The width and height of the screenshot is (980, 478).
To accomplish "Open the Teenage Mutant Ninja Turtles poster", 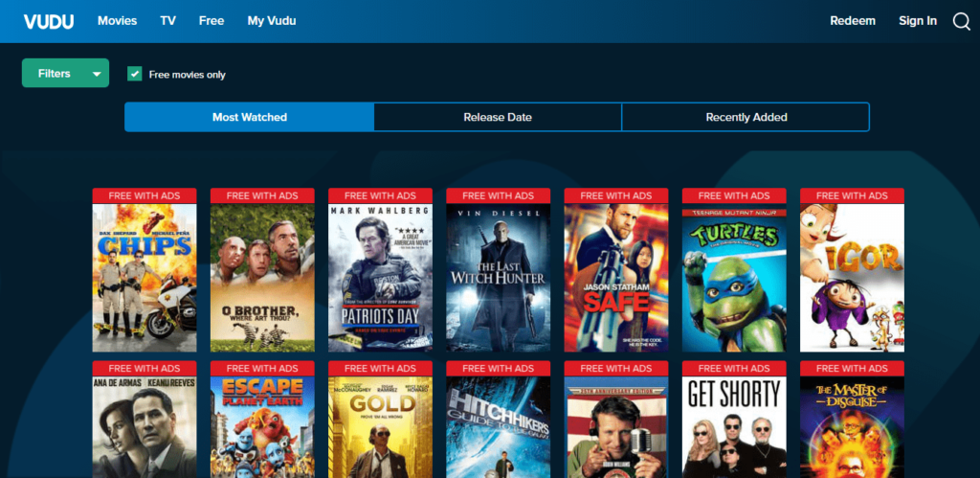I will click(x=734, y=277).
